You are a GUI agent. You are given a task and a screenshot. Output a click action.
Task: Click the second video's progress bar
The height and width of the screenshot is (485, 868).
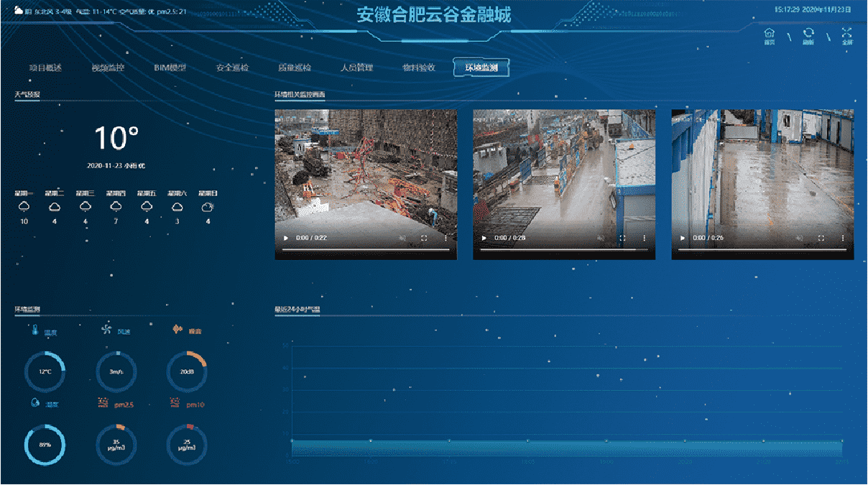[x=563, y=249]
